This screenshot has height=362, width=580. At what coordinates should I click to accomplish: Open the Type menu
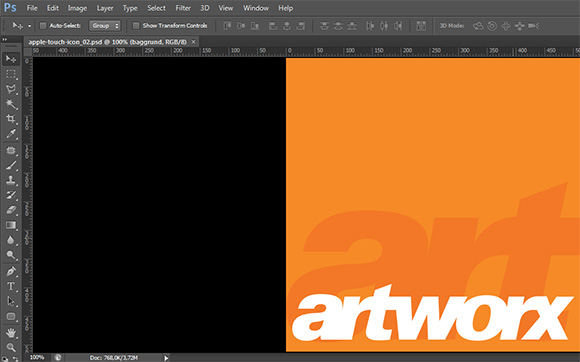coord(130,8)
